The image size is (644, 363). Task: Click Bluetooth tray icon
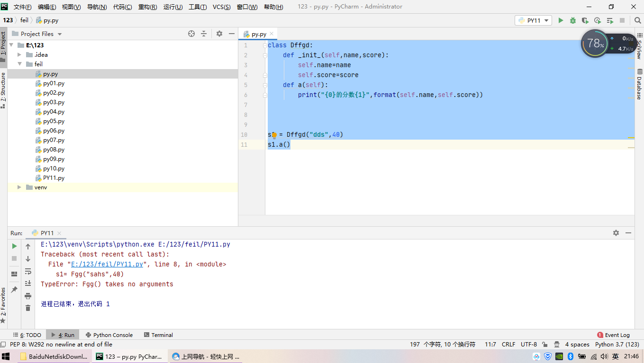[x=571, y=356]
